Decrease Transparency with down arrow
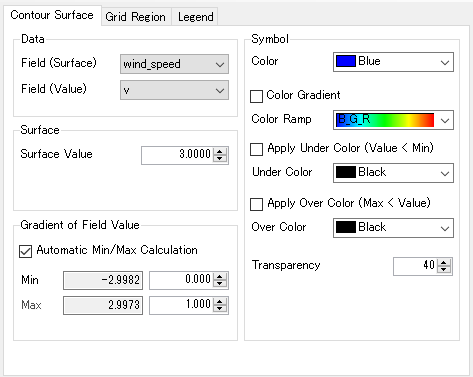Viewport: 473px width, 377px height. (444, 270)
